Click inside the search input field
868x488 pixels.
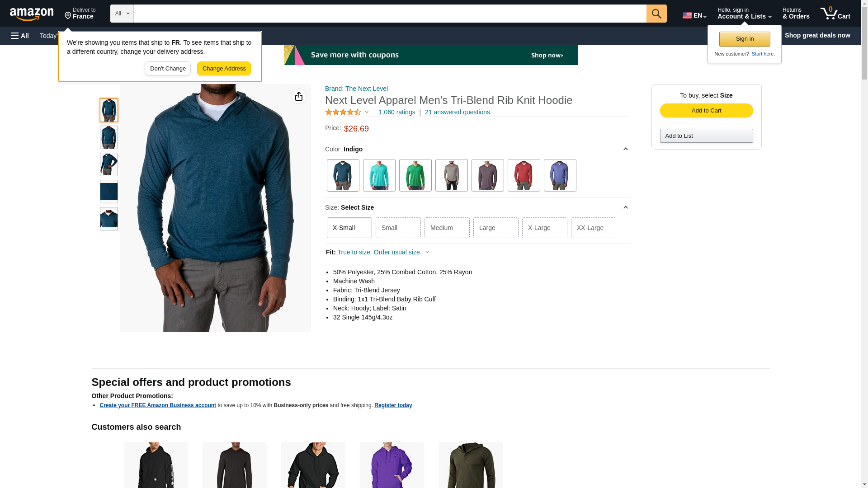point(390,14)
